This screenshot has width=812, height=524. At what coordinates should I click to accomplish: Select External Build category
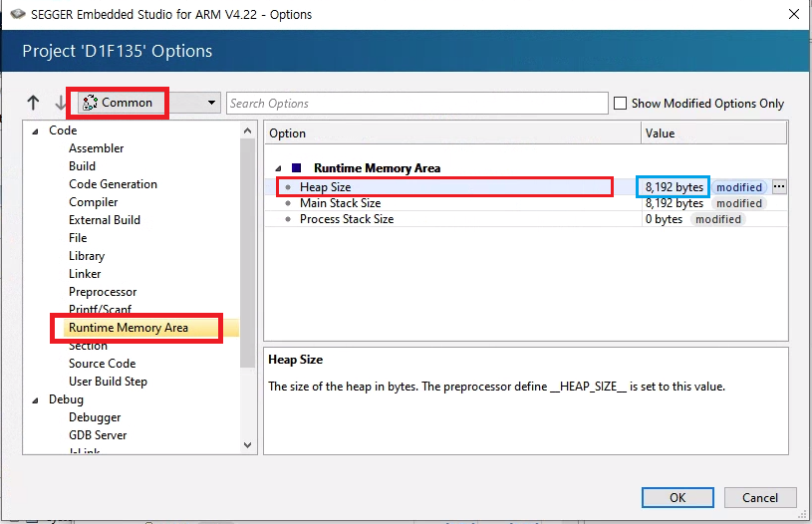click(x=105, y=220)
